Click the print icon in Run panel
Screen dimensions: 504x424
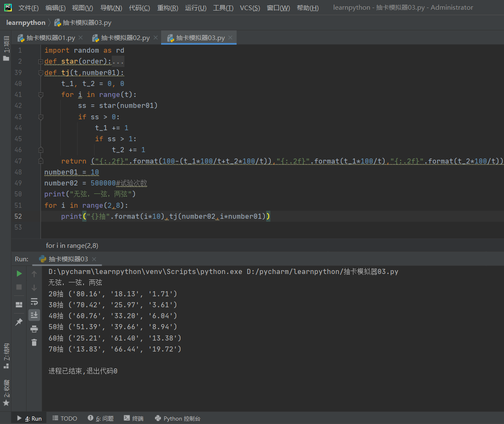(x=34, y=329)
